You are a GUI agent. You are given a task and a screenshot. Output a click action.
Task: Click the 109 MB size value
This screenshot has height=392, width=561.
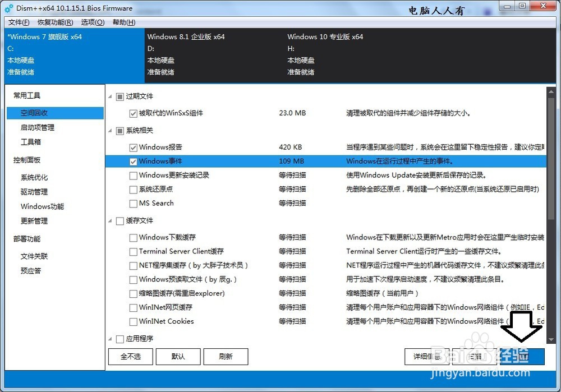[x=292, y=161]
